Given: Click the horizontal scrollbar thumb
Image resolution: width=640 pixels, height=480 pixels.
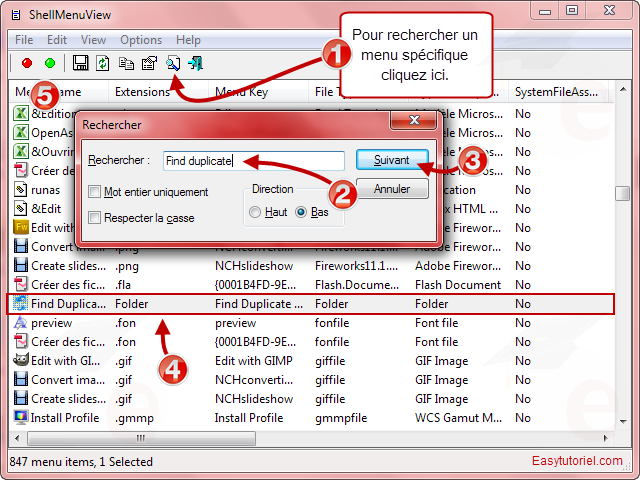Looking at the screenshot, I should [x=141, y=438].
